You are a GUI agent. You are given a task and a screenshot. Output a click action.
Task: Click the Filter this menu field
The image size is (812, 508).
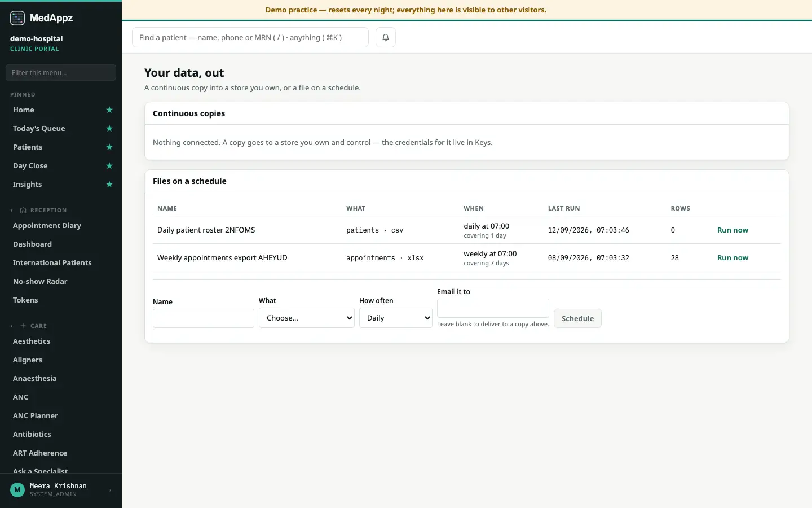click(x=61, y=72)
